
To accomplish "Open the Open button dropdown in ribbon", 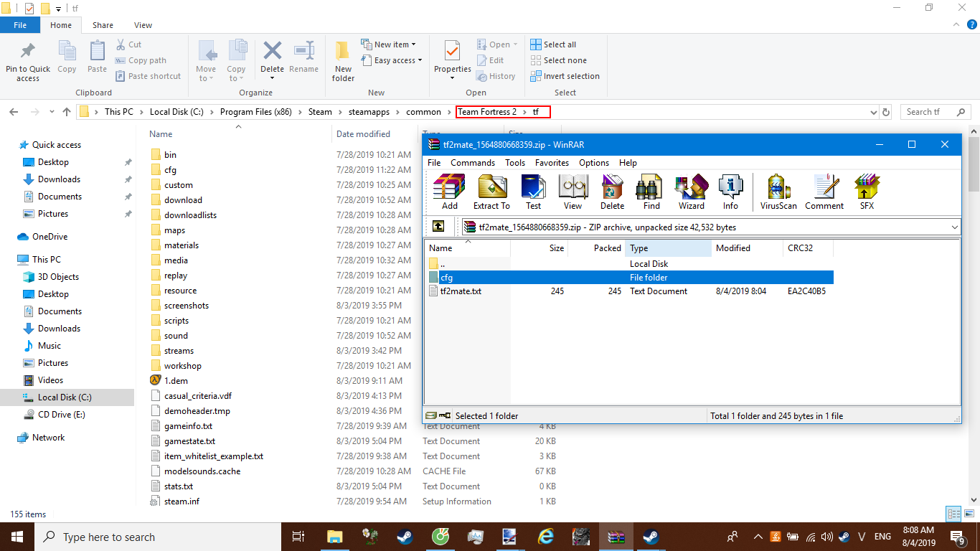I will tap(514, 44).
